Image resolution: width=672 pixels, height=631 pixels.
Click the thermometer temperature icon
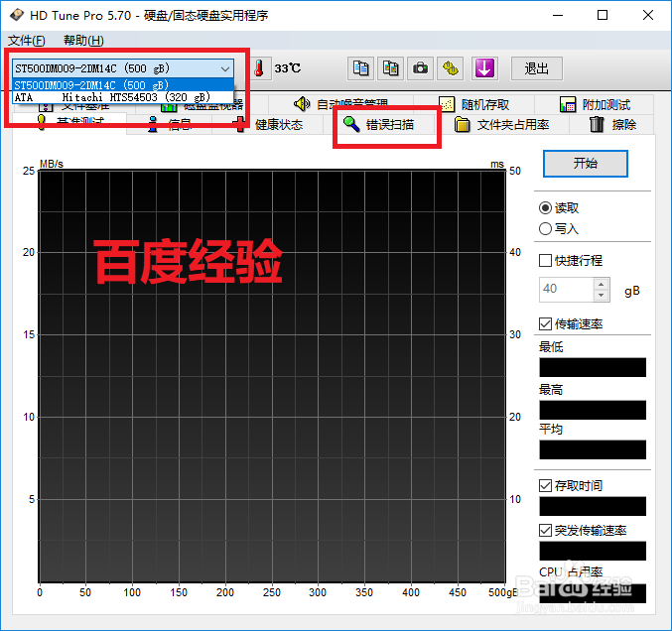259,68
